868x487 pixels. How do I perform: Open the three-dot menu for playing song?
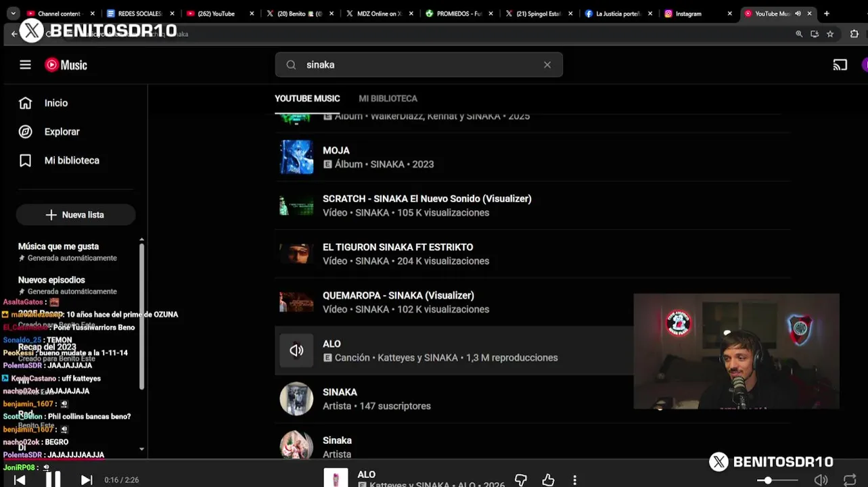point(574,480)
